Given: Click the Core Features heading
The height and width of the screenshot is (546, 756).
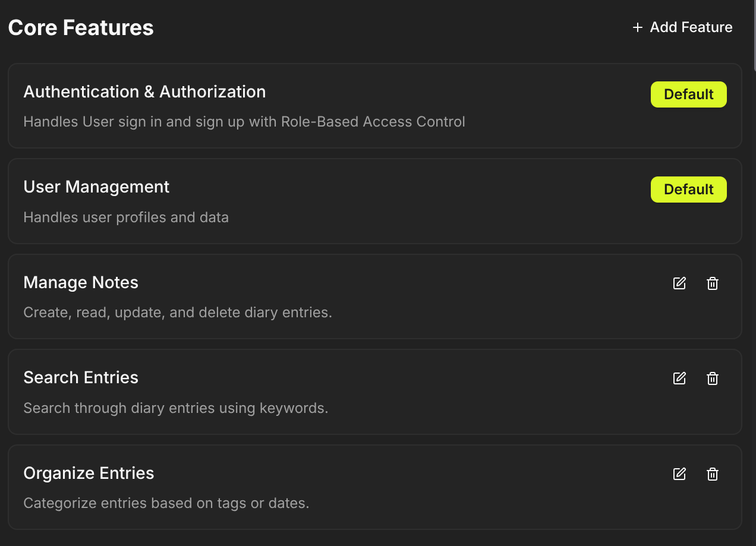Looking at the screenshot, I should pyautogui.click(x=80, y=27).
